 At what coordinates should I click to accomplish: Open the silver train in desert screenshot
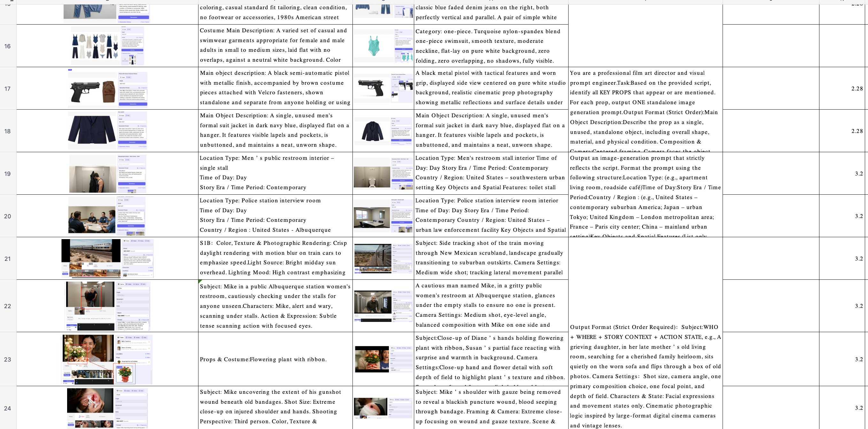coord(107,259)
